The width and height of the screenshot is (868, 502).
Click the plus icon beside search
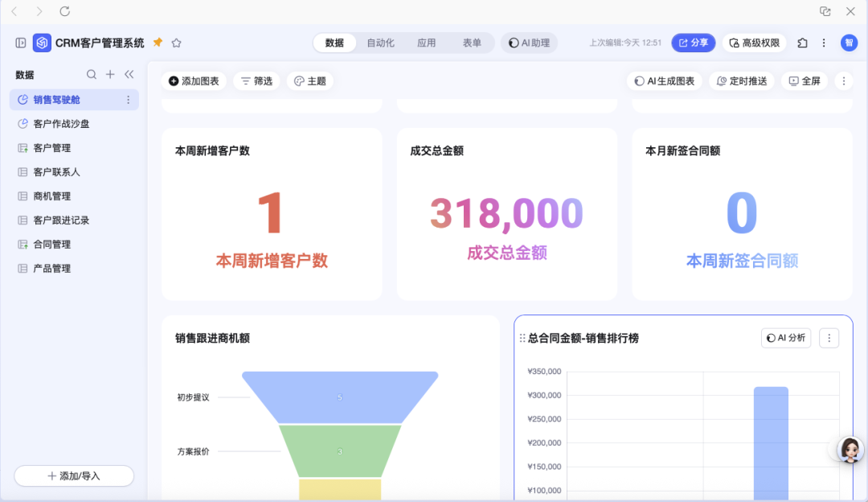point(111,75)
